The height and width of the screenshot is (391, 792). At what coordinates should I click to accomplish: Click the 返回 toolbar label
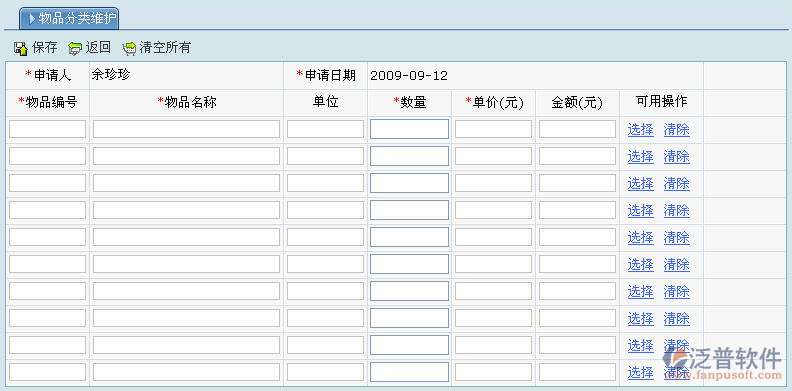[x=98, y=48]
